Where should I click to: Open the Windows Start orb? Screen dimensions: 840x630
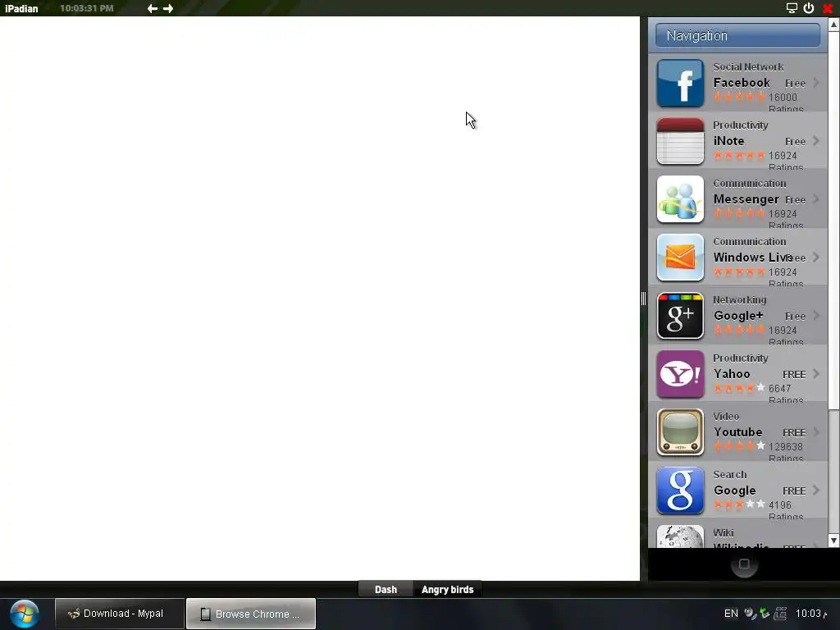(x=24, y=614)
